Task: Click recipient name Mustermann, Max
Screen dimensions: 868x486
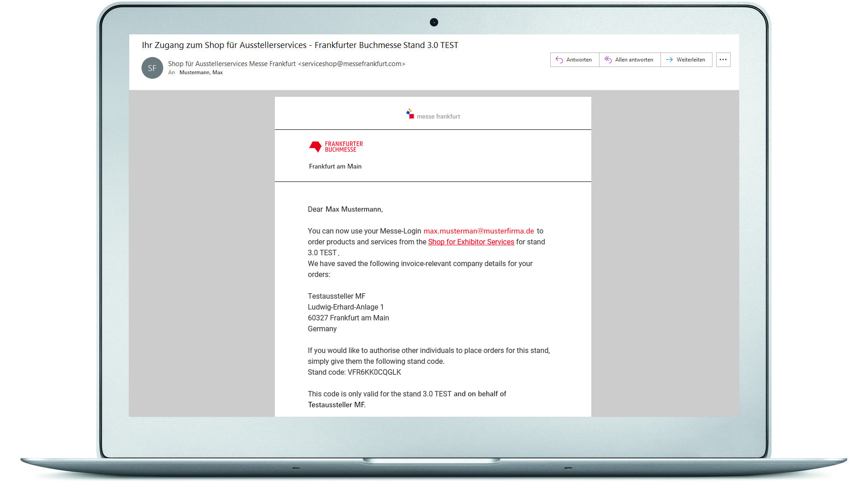Action: click(x=201, y=72)
